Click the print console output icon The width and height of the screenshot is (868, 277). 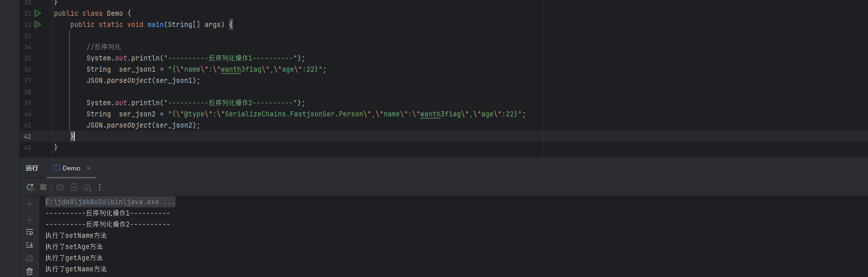pyautogui.click(x=30, y=258)
